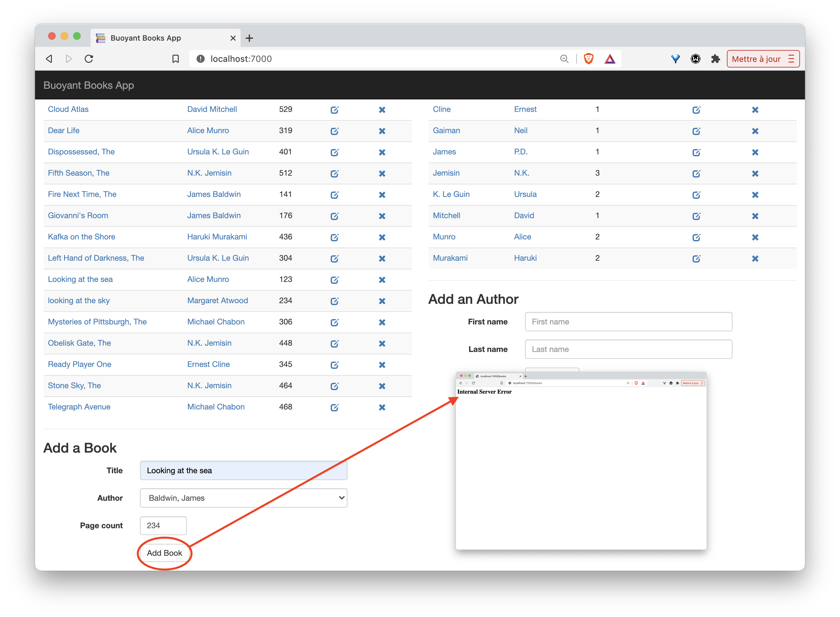Focus the Page count input field
Viewport: 840px width, 617px height.
[x=163, y=525]
